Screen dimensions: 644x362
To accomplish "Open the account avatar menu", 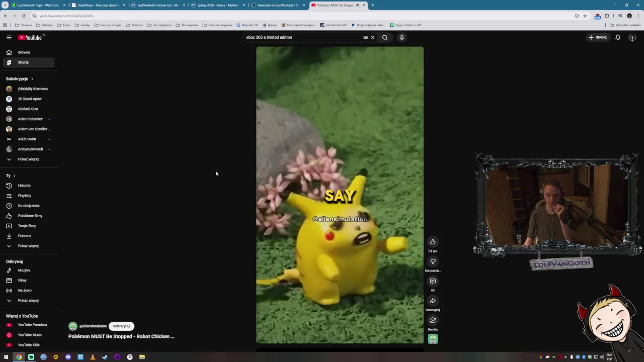I will click(632, 37).
